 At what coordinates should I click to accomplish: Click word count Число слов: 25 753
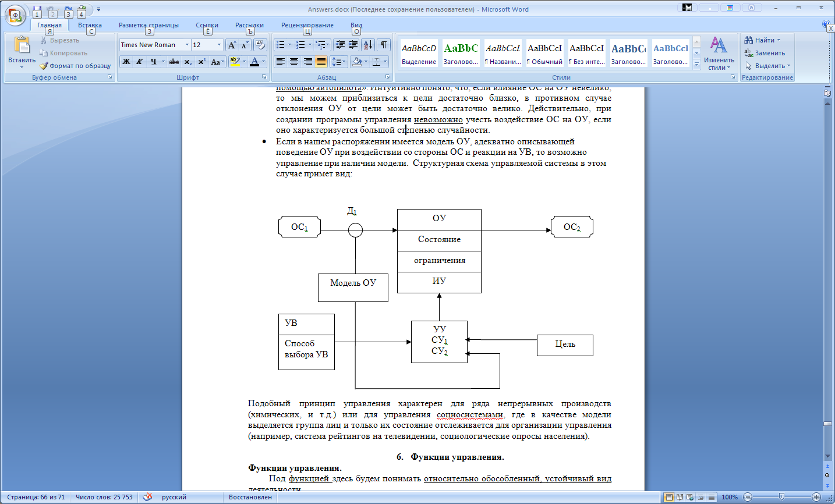[104, 497]
